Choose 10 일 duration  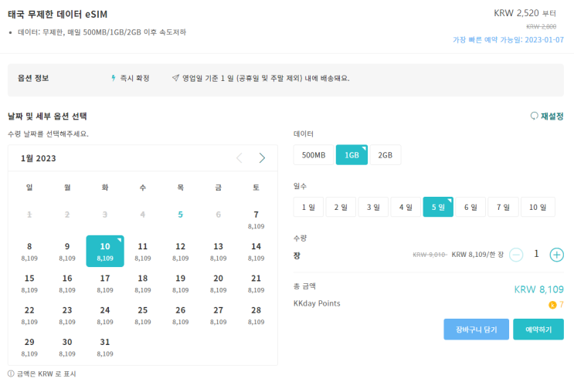click(x=538, y=207)
